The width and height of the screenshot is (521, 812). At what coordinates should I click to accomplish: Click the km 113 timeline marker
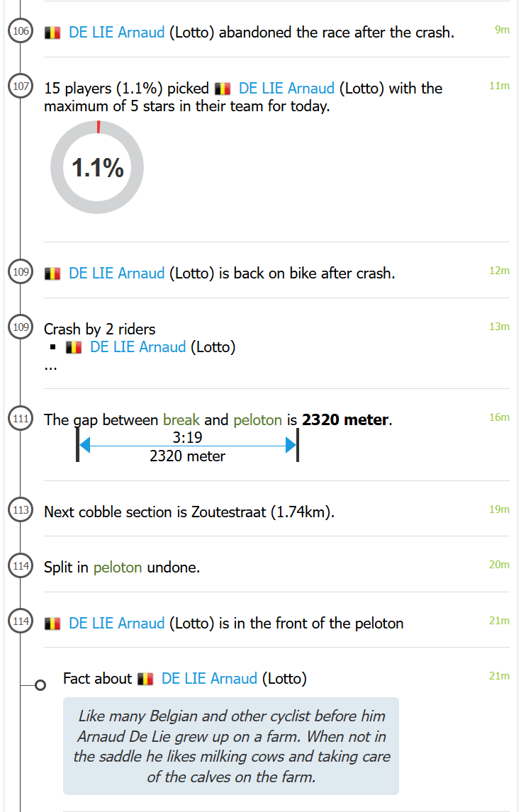point(21,510)
